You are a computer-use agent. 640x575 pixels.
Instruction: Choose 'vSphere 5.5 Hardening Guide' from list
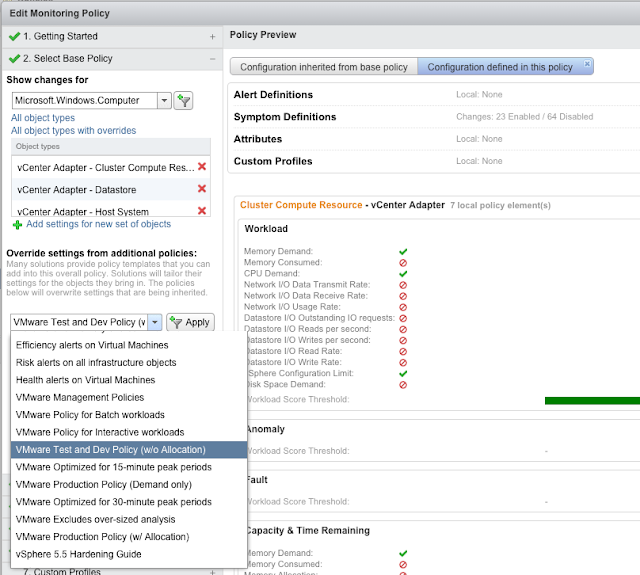pyautogui.click(x=78, y=554)
